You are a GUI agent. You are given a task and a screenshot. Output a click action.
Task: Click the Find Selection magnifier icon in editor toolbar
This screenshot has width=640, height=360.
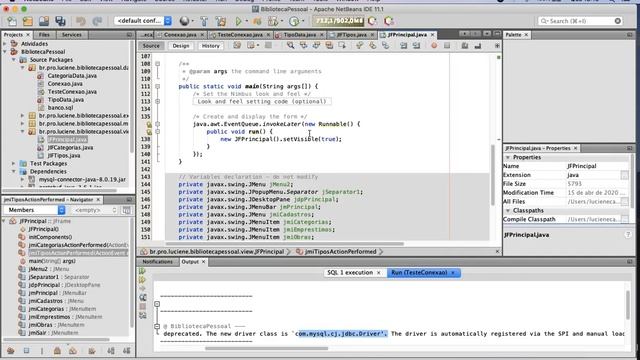290,46
